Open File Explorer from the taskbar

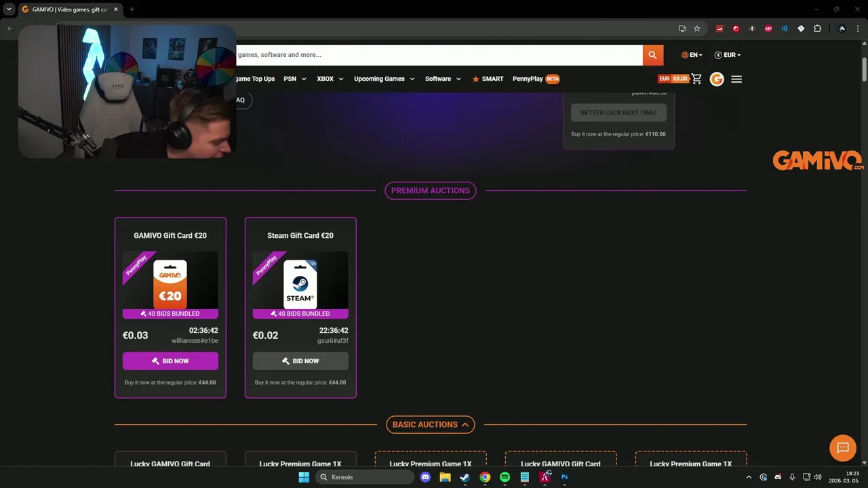445,477
